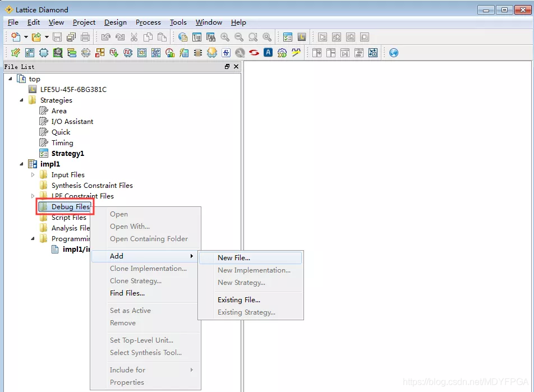Open the Tools menu
The width and height of the screenshot is (534, 392).
point(178,22)
